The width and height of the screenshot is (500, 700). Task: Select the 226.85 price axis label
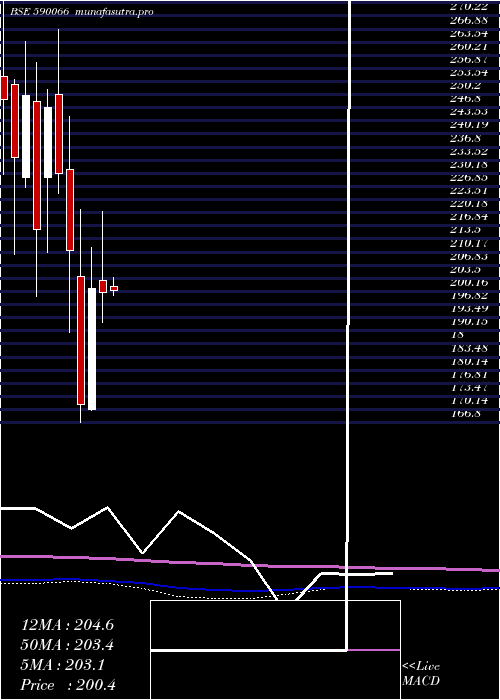pos(469,177)
